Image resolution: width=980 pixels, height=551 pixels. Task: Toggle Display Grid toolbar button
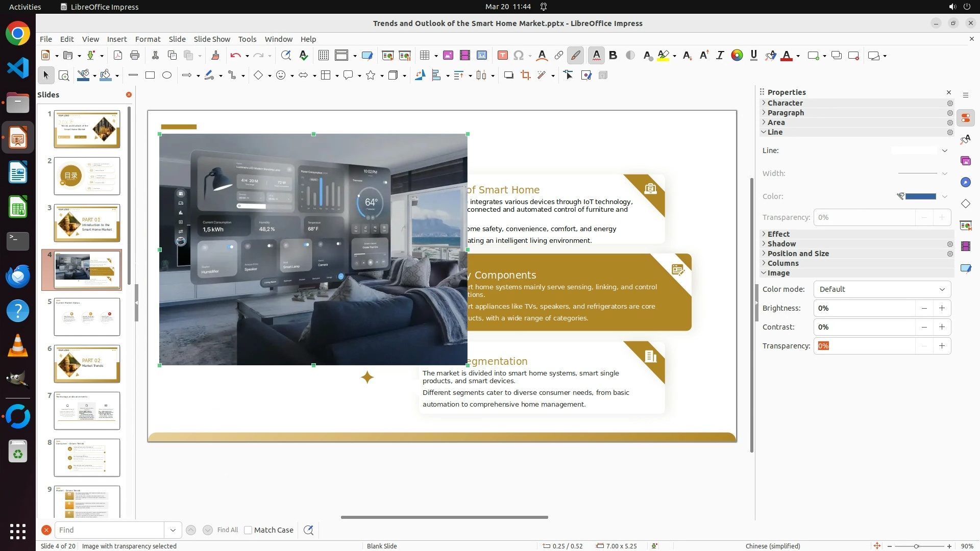click(x=323, y=56)
